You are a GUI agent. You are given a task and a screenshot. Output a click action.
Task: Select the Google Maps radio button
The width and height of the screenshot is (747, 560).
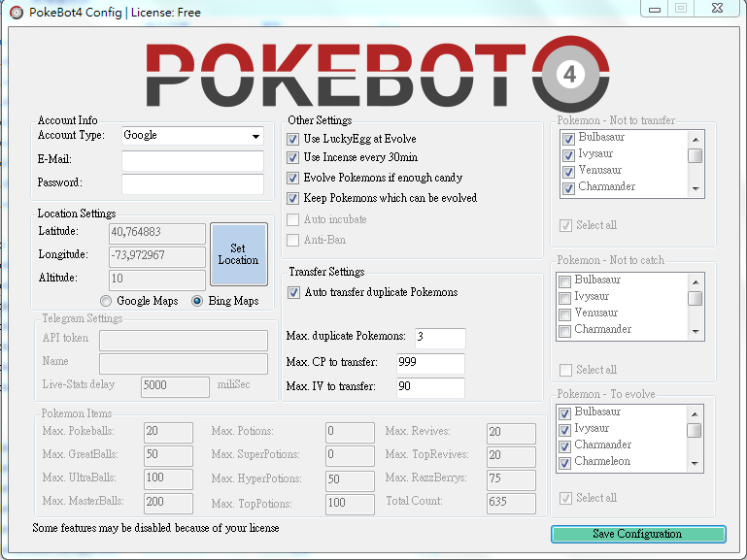click(107, 302)
